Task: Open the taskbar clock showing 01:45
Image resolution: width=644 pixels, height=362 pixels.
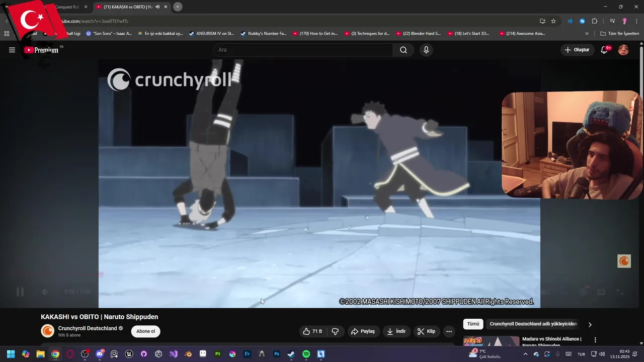Action: [x=620, y=354]
